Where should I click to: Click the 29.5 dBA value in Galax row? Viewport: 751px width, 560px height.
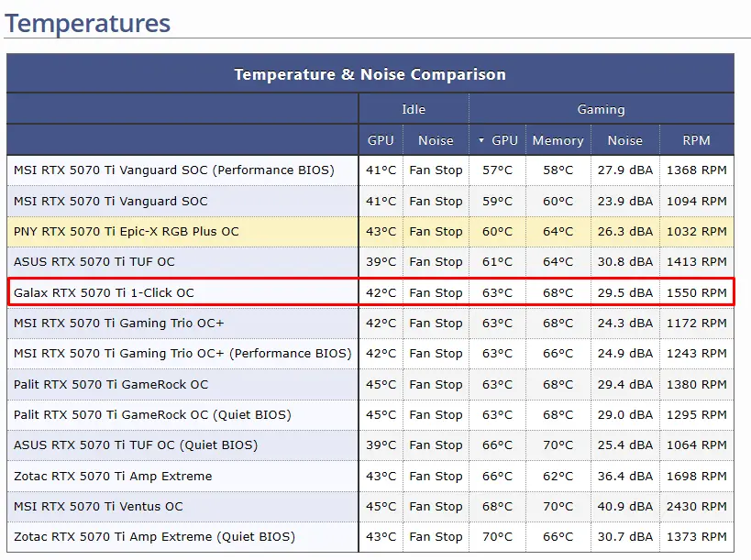[x=625, y=292]
